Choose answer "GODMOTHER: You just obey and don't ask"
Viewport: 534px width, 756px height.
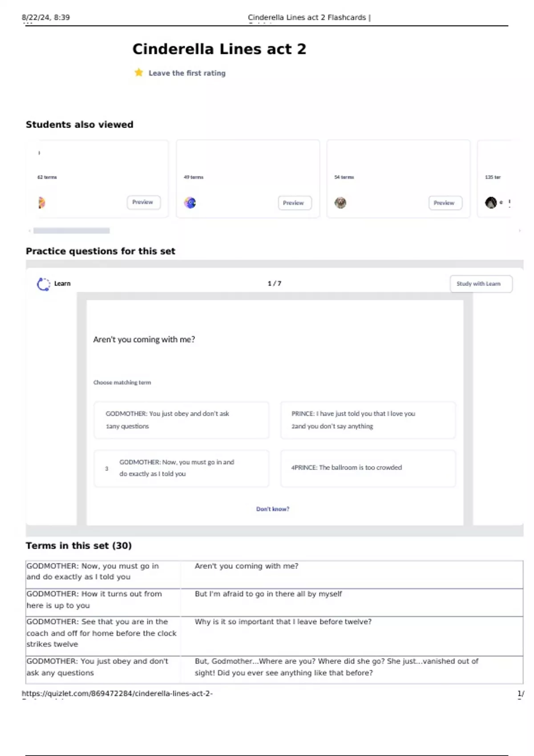(182, 420)
